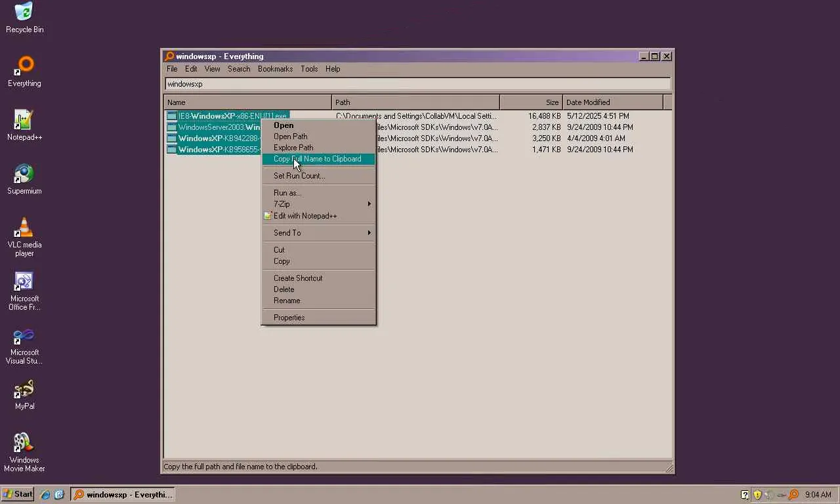840x504 pixels.
Task: Sort results by the Size column header
Action: pos(532,102)
